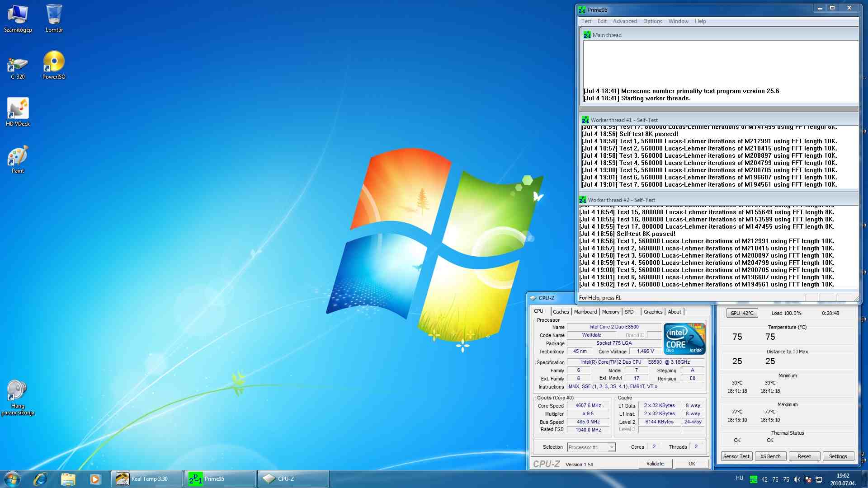Viewport: 868px width, 488px height.
Task: Switch to the Memory tab in CPU-Z
Action: [610, 312]
